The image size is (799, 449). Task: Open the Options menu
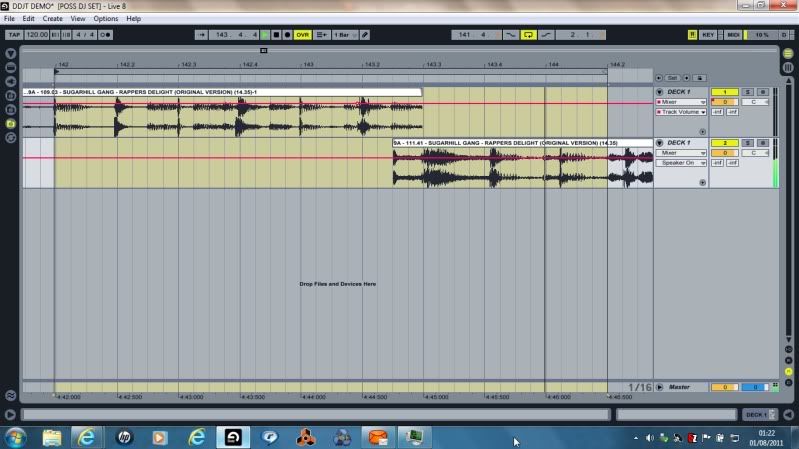point(106,19)
